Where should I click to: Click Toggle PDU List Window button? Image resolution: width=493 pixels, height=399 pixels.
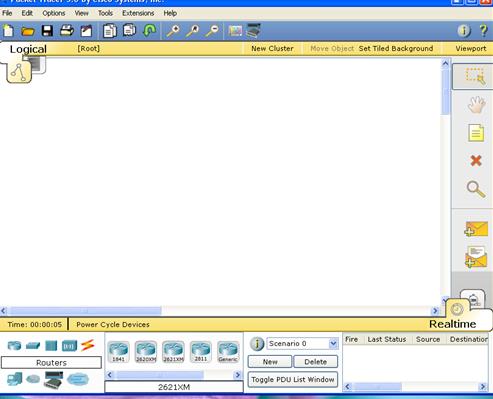[x=293, y=380]
